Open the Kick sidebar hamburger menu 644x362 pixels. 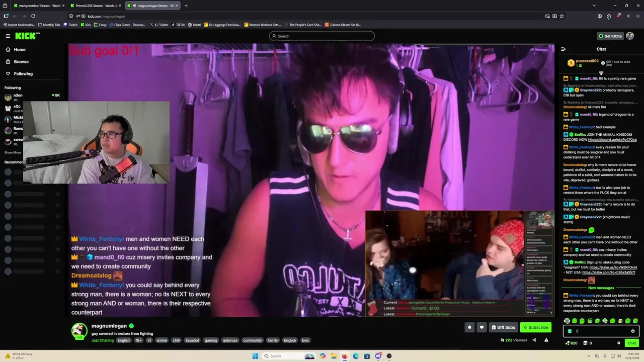click(x=8, y=36)
